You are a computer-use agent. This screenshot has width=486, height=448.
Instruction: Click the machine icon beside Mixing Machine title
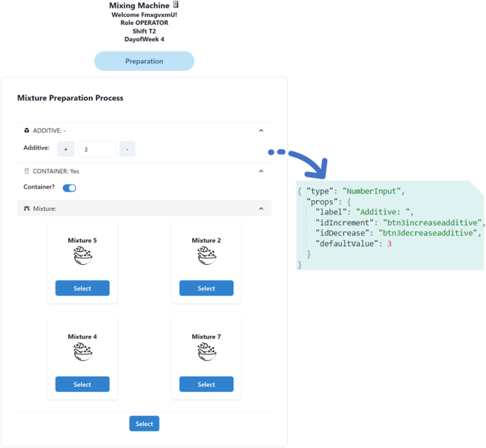click(175, 5)
